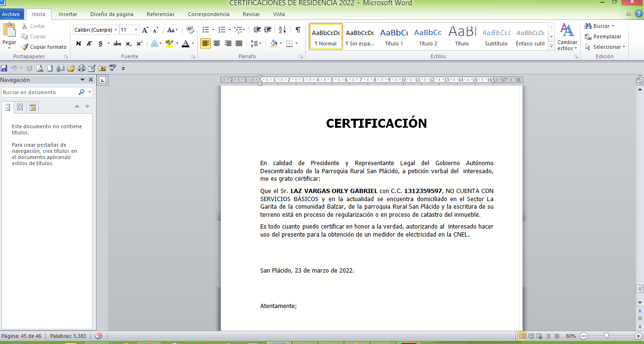Click the increase font size icon
This screenshot has height=344, width=644.
click(145, 30)
